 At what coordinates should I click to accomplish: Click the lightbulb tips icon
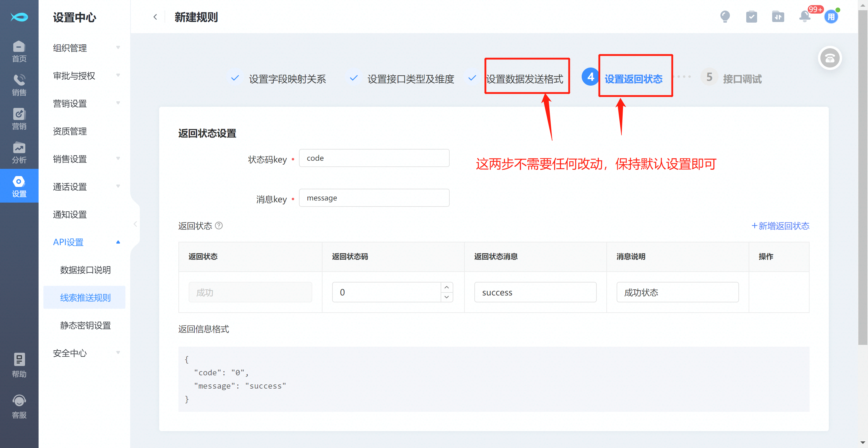coord(725,17)
